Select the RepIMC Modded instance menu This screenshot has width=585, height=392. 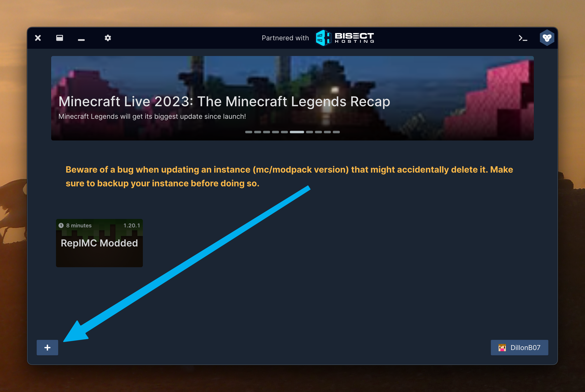[x=99, y=244]
